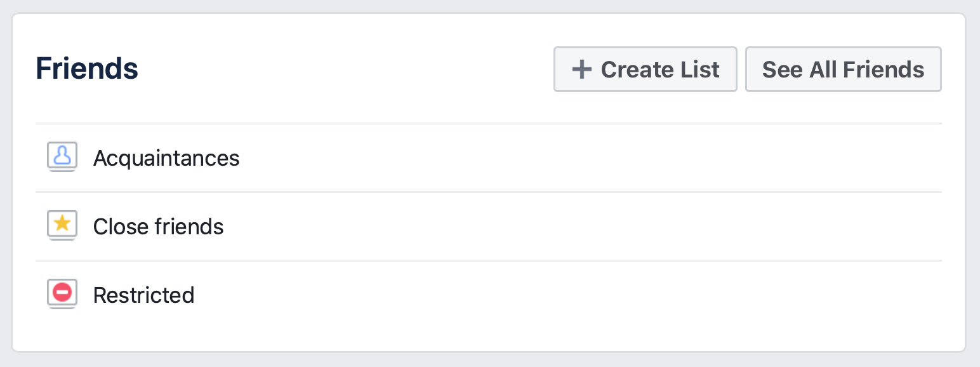Open the Acquaintances list
The width and height of the screenshot is (980, 367).
[489, 157]
